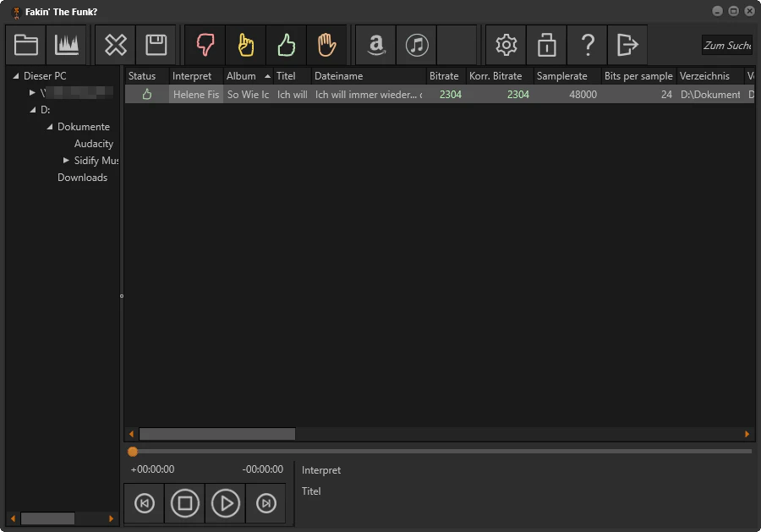This screenshot has height=532, width=761.
Task: Click the red thumbs-down icon
Action: click(x=205, y=45)
